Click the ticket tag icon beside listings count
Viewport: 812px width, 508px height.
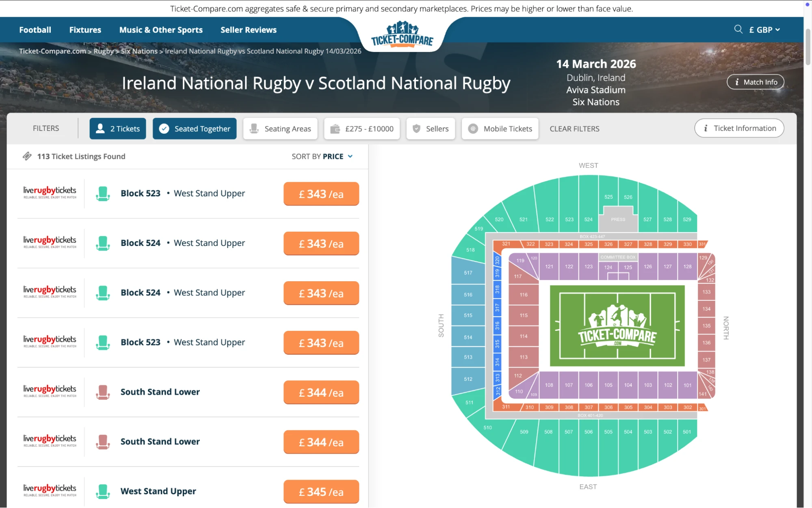click(x=27, y=156)
